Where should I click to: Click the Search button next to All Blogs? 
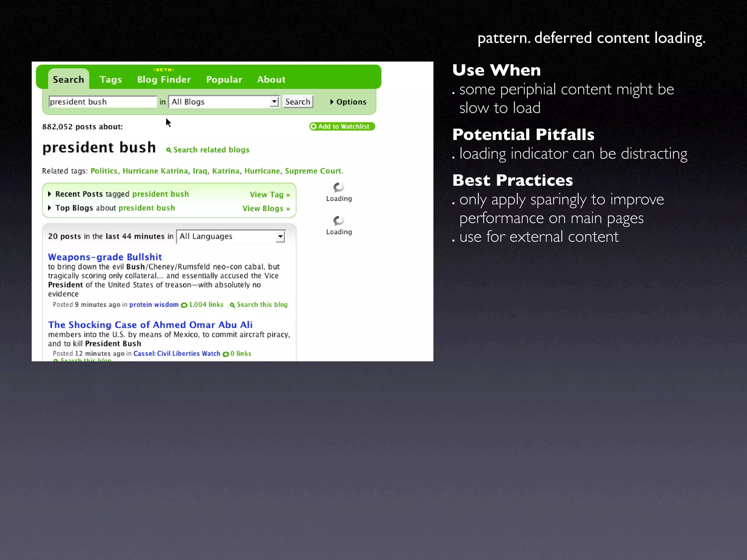tap(298, 102)
